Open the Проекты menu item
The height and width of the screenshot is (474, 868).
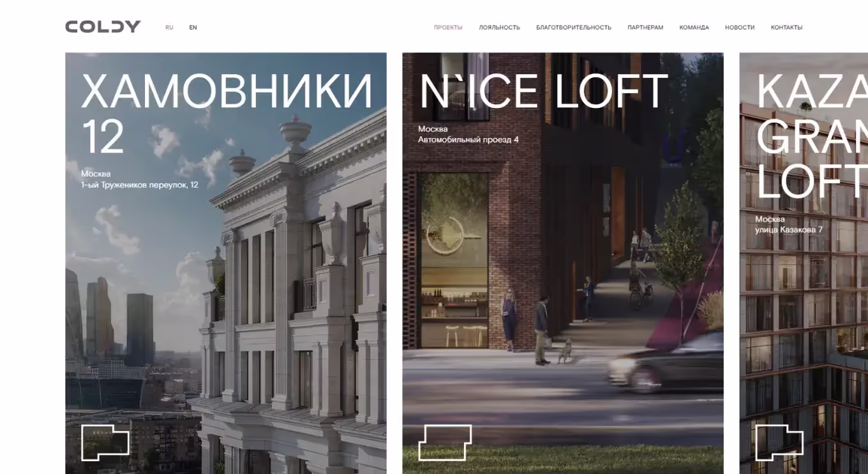[x=448, y=27]
